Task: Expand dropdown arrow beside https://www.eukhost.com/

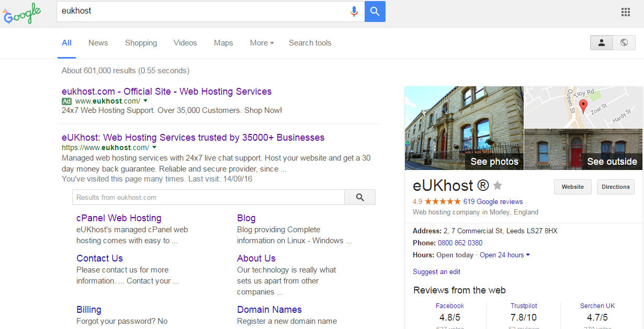Action: click(x=154, y=148)
